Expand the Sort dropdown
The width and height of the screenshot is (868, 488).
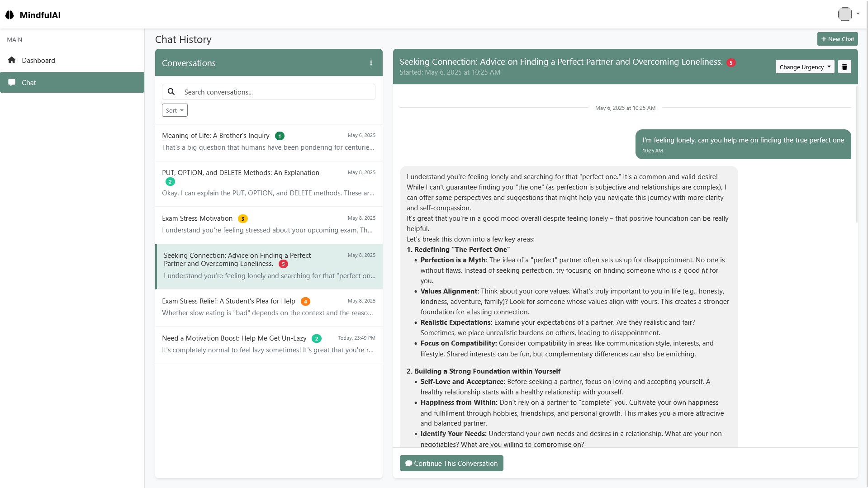pos(175,110)
